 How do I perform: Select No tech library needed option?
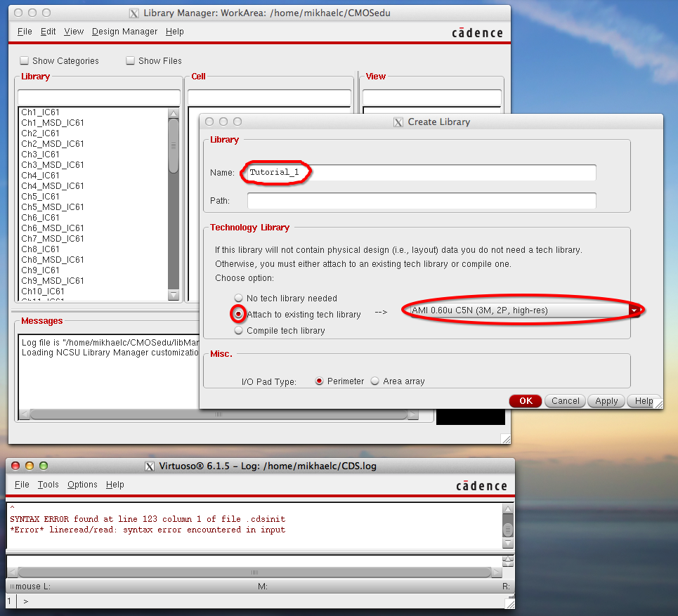238,298
